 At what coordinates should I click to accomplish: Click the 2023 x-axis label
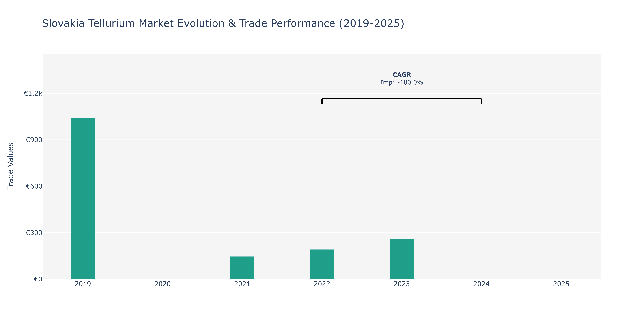click(x=402, y=284)
